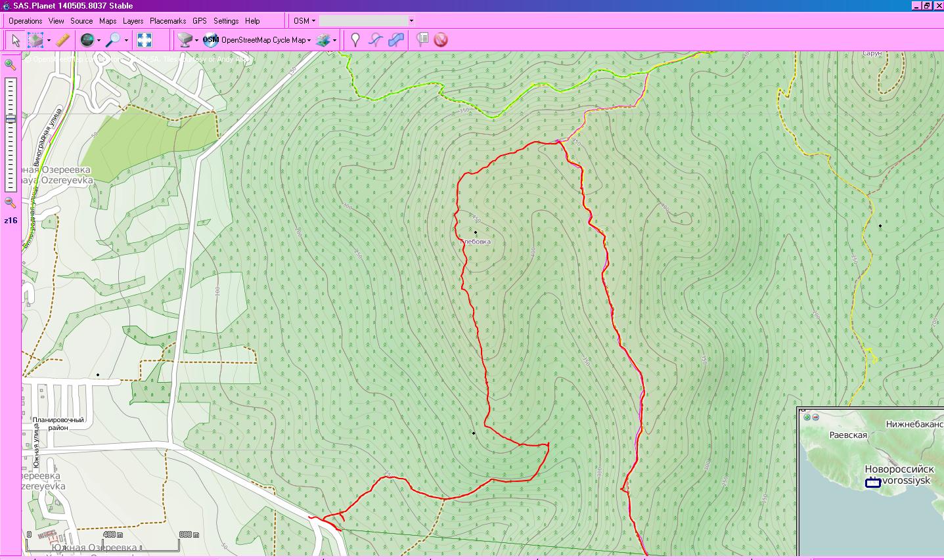Expand the OSM search provider dropdown
Image resolution: width=944 pixels, height=560 pixels.
[x=313, y=21]
